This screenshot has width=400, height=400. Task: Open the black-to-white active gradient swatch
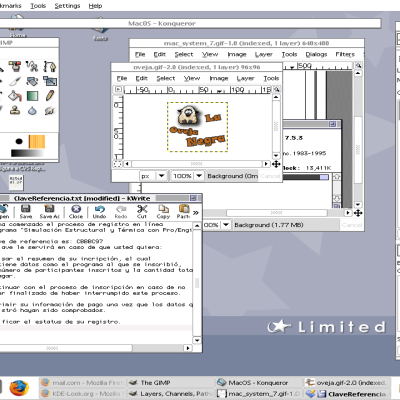pos(27,153)
